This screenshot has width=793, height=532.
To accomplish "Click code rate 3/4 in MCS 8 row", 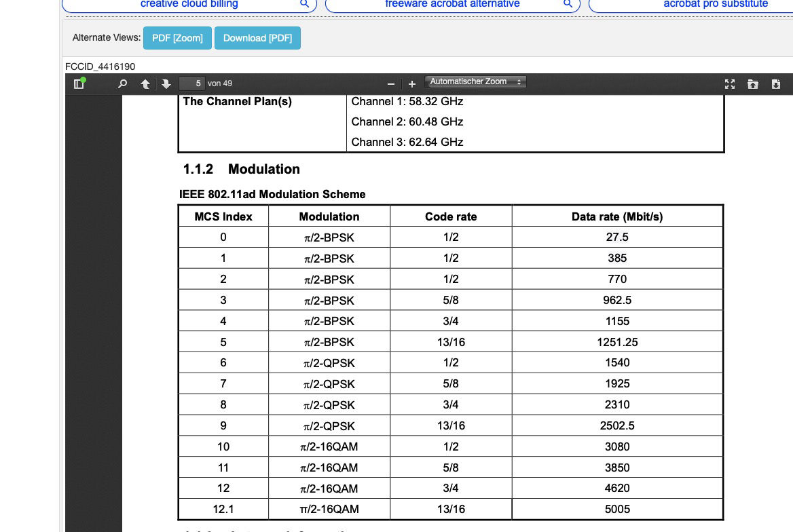I will (451, 404).
